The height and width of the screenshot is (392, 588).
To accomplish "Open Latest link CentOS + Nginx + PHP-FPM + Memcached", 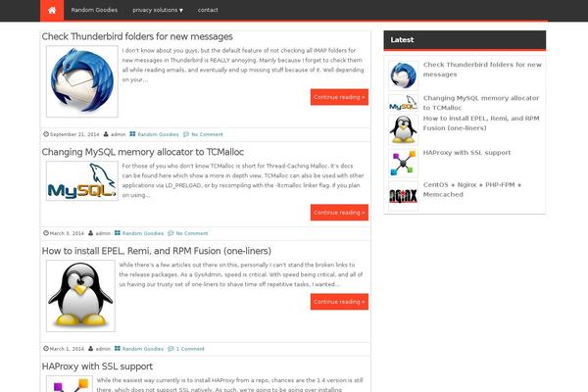I will 472,190.
